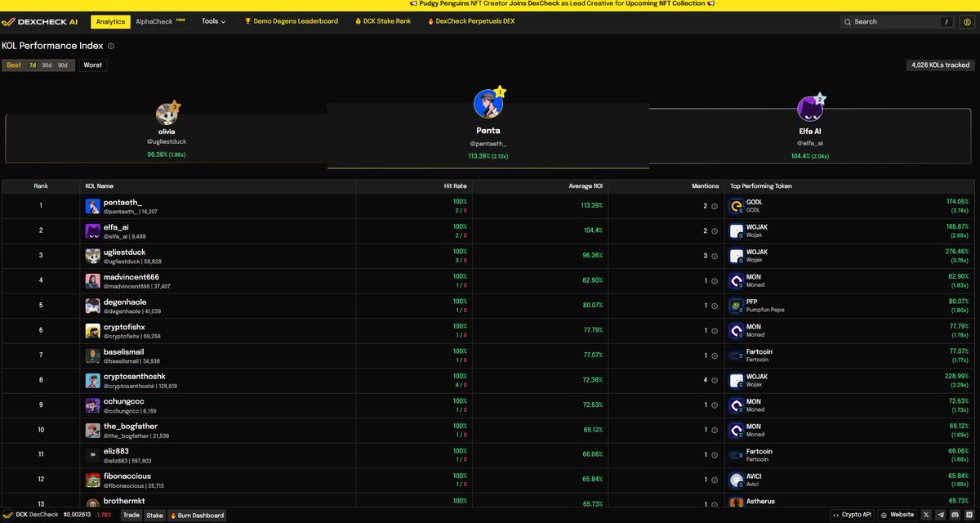Screen dimensions: 980x523
Task: Click the 113.39% ROI in pentaeth_ row
Action: click(592, 206)
